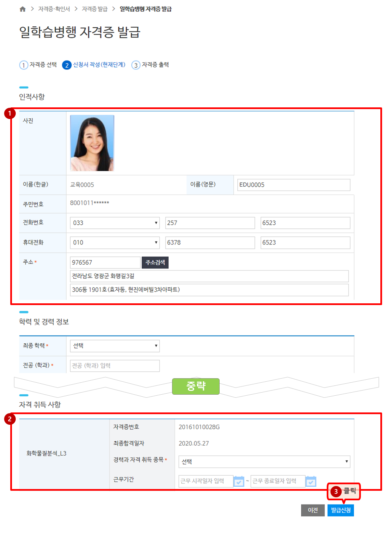This screenshot has height=540, width=392.
Task: Edit 전화번호 last field 6523
Action: pyautogui.click(x=305, y=223)
